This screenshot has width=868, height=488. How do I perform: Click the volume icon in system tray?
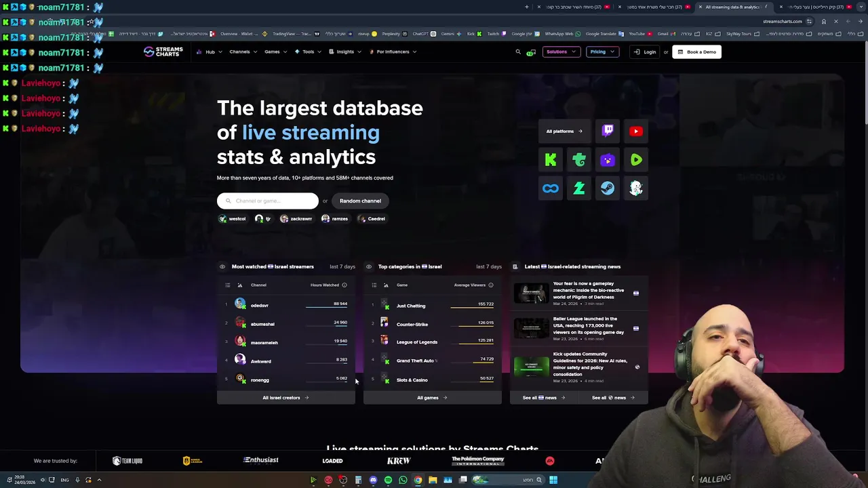click(42, 480)
